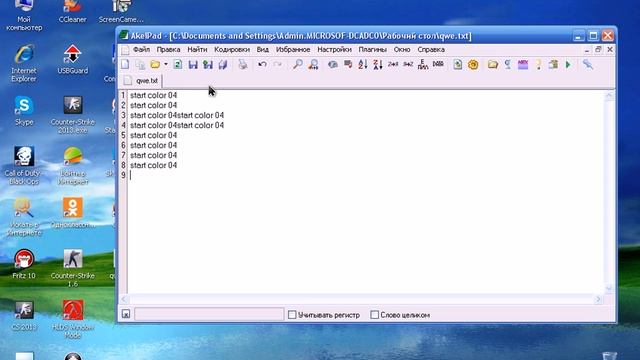This screenshot has width=640, height=360.
Task: Select the Fritz 10 desktop icon
Action: coord(24,264)
